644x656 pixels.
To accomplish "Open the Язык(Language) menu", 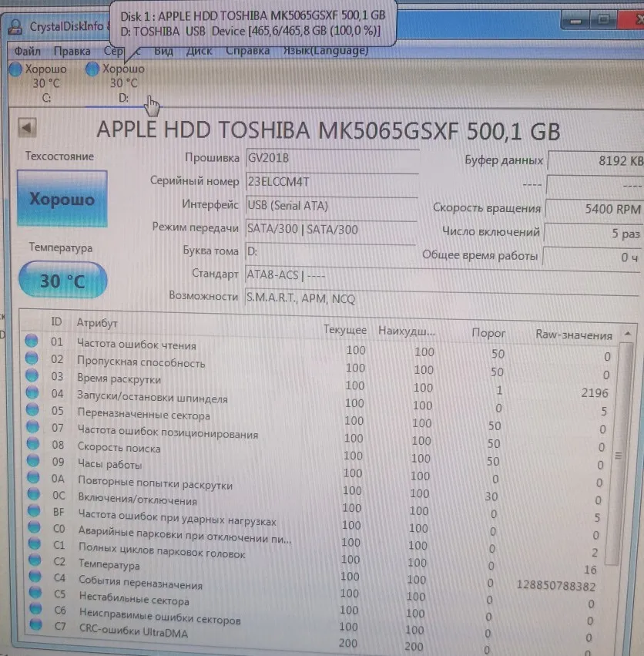I will coord(326,50).
